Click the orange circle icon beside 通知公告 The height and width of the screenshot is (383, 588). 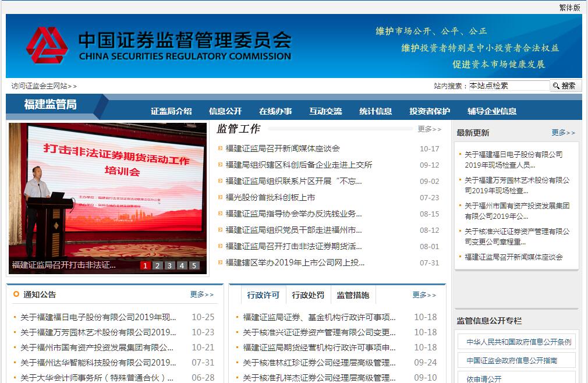pyautogui.click(x=16, y=295)
